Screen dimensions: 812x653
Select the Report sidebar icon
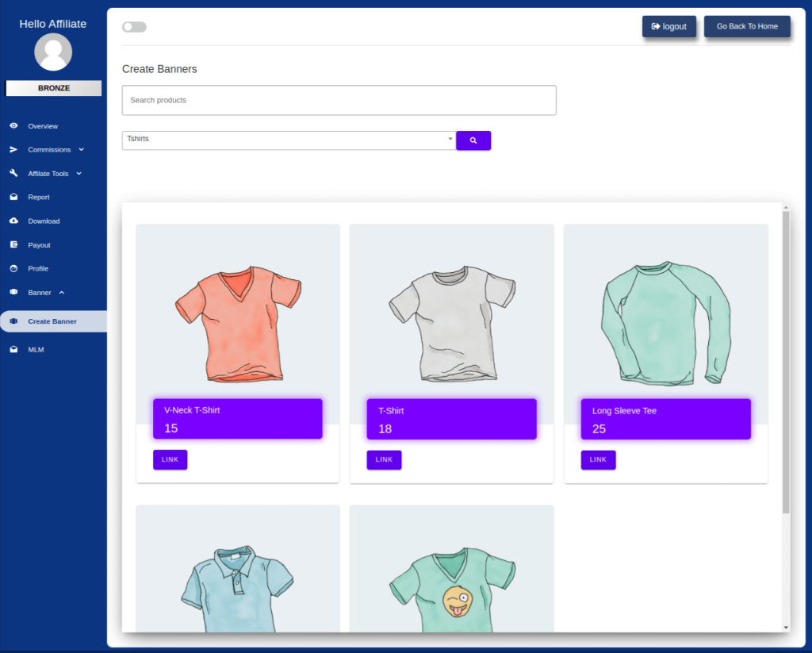tap(13, 197)
